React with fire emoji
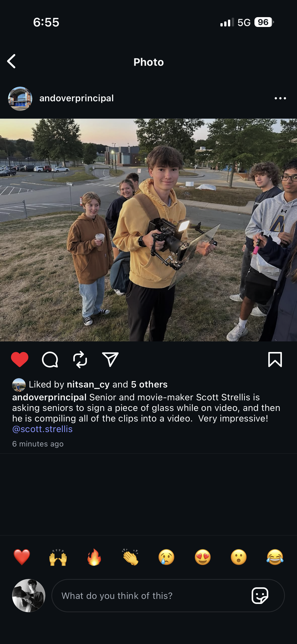Viewport: 297px width, 644px height. tap(94, 557)
